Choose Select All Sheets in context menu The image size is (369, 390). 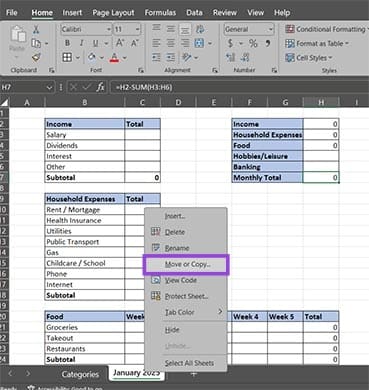(186, 363)
